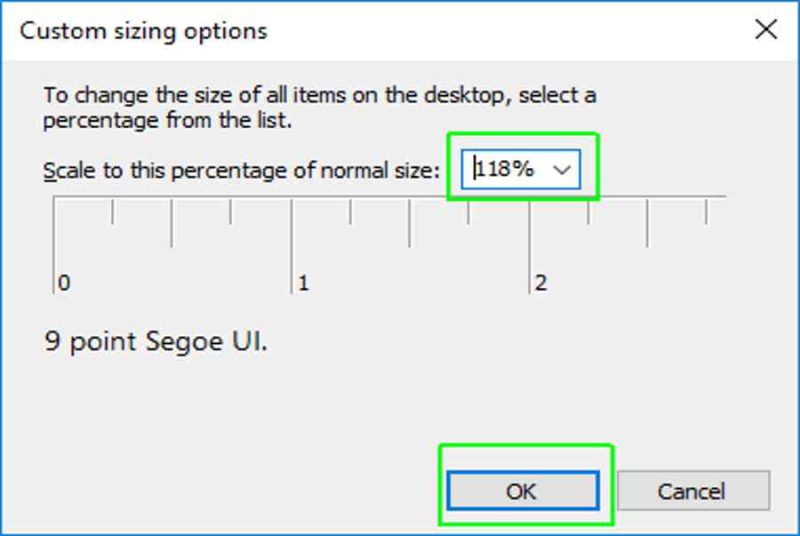Screen dimensions: 800x536
Task: Click the ruler's 0 mark
Action: click(x=64, y=283)
